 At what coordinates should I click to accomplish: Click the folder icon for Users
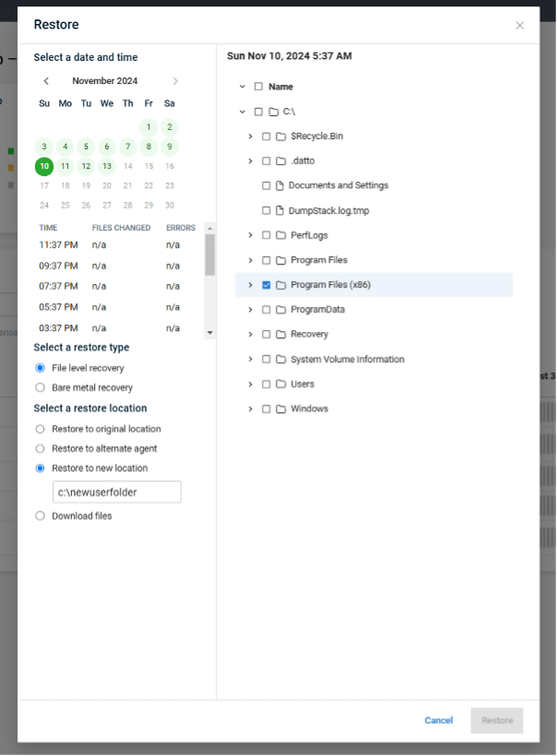point(280,384)
